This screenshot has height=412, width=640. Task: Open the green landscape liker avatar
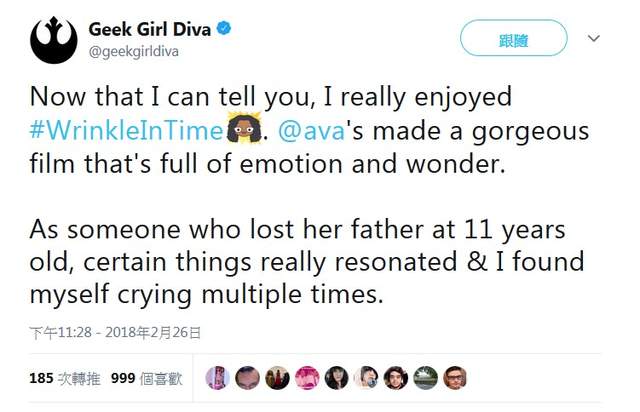pyautogui.click(x=425, y=377)
